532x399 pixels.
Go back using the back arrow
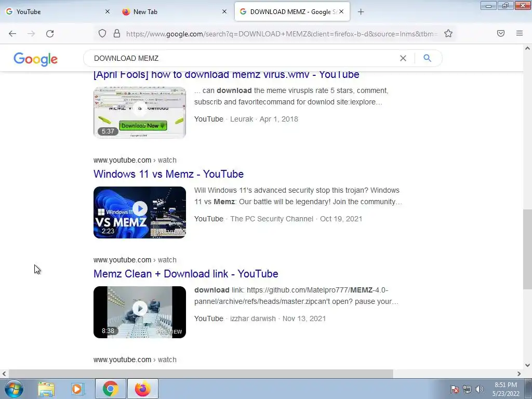pos(12,34)
